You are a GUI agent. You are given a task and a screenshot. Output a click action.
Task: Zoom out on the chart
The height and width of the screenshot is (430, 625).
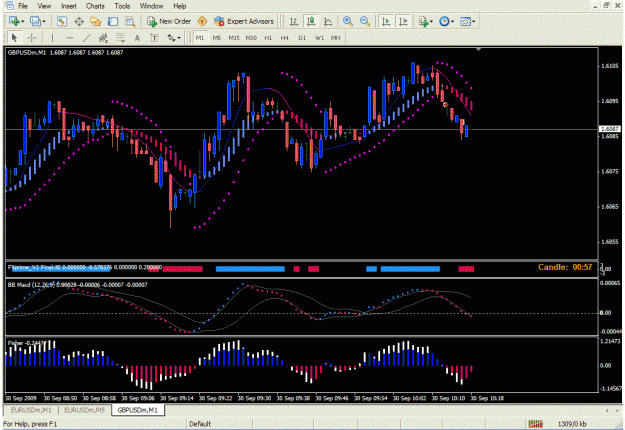365,22
